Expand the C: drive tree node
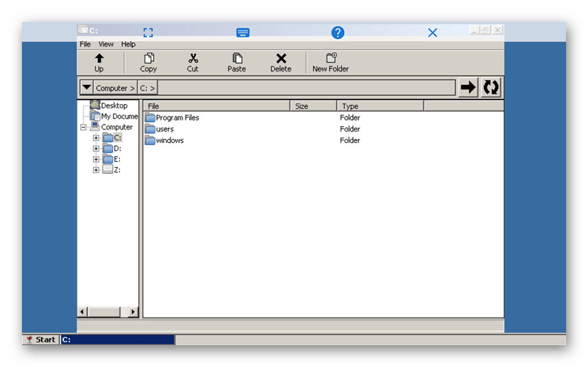Viewport: 588px width, 367px height. 96,138
